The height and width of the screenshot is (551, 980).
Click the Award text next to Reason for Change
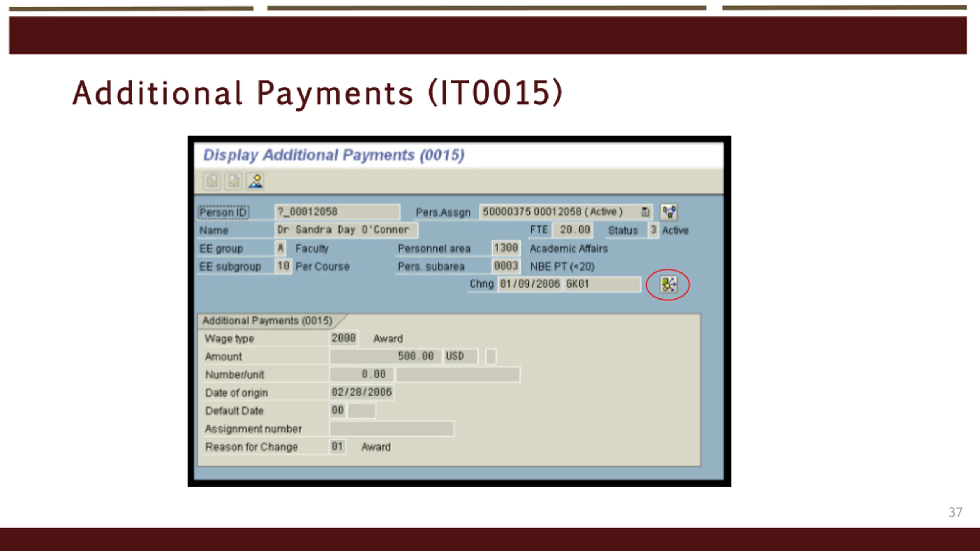[376, 447]
